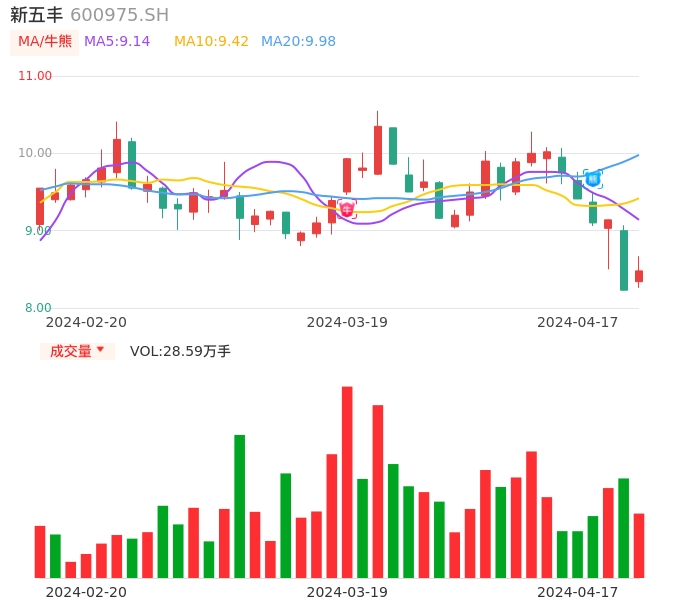Click the tallest green volume bar
Image resolution: width=686 pixels, height=606 pixels.
coord(240,506)
